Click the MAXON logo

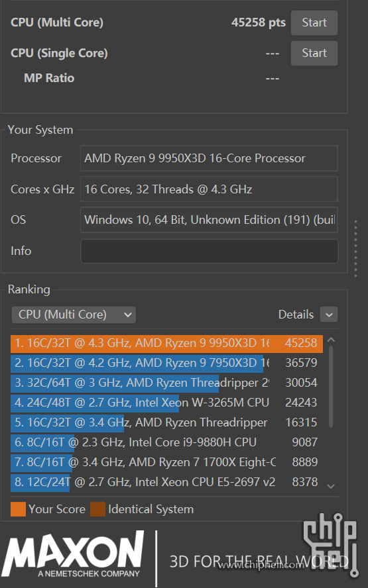[73, 554]
